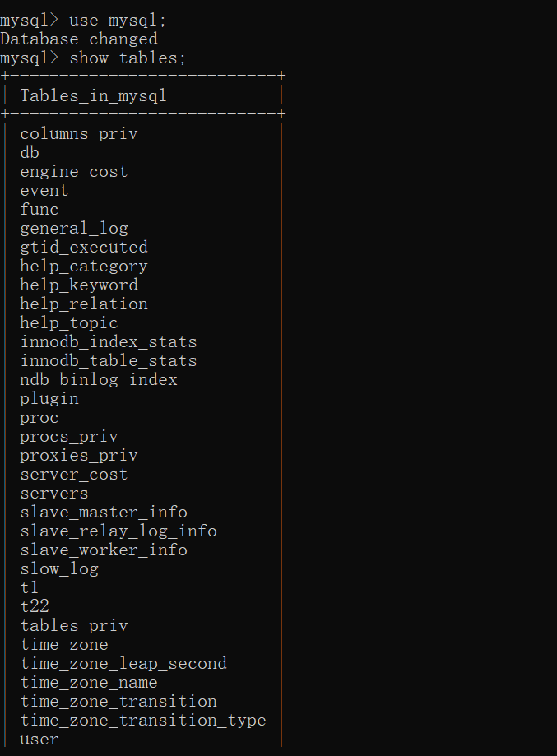Image resolution: width=557 pixels, height=756 pixels.
Task: Select the slave_relay_log_info entry
Action: (x=118, y=531)
